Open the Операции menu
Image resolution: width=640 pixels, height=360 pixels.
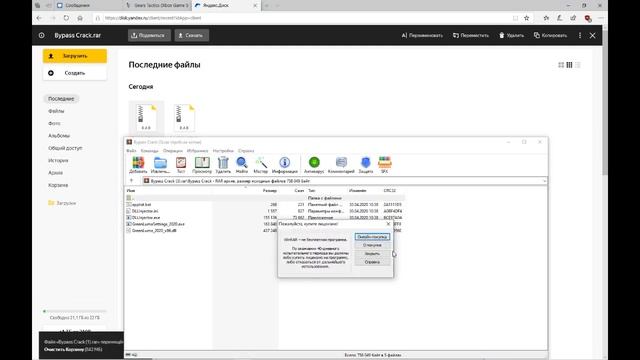pos(173,151)
